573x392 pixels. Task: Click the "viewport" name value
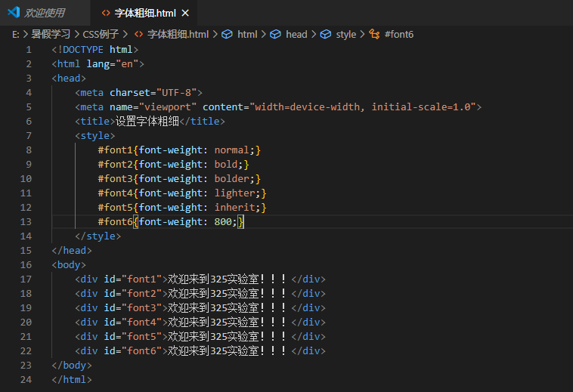point(168,107)
